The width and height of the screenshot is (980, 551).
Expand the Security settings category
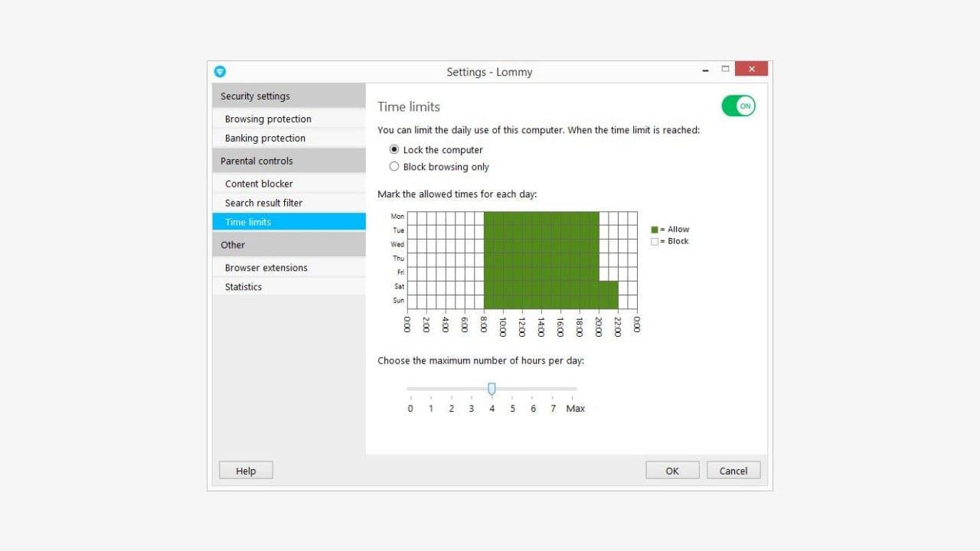coord(254,96)
